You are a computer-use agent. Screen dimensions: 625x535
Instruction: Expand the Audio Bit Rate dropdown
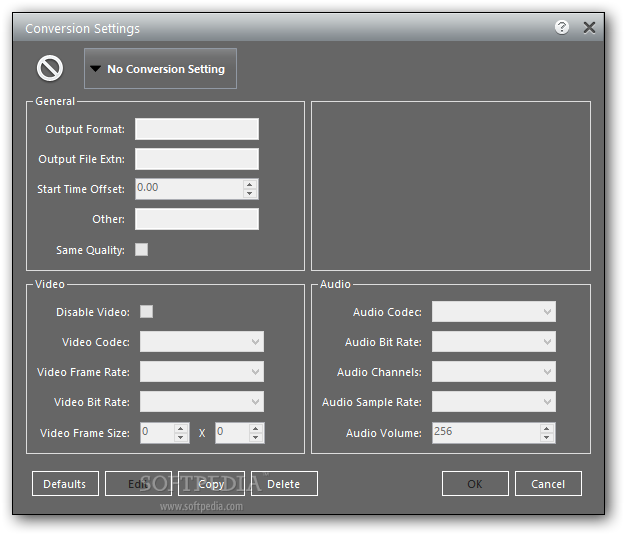click(494, 342)
